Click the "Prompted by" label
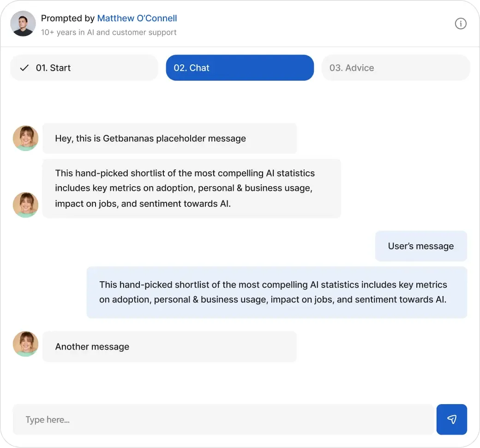Image resolution: width=480 pixels, height=448 pixels. pyautogui.click(x=68, y=18)
